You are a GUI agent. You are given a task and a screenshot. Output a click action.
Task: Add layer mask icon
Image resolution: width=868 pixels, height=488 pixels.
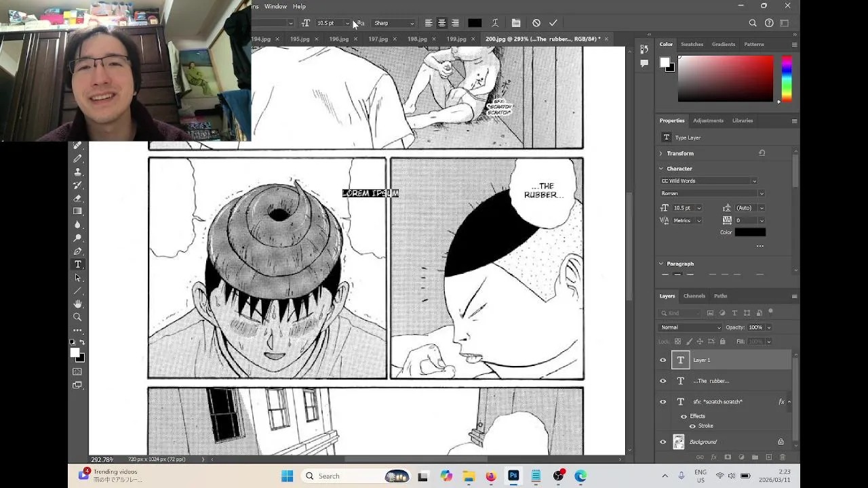727,457
